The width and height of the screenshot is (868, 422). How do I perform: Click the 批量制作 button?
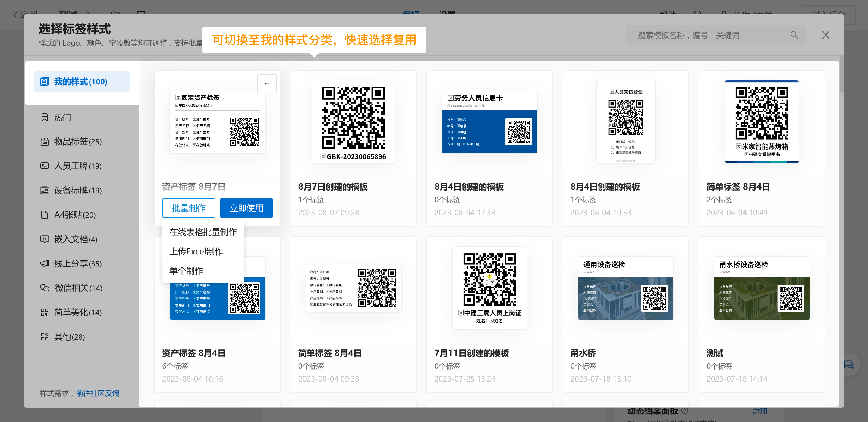pyautogui.click(x=189, y=208)
